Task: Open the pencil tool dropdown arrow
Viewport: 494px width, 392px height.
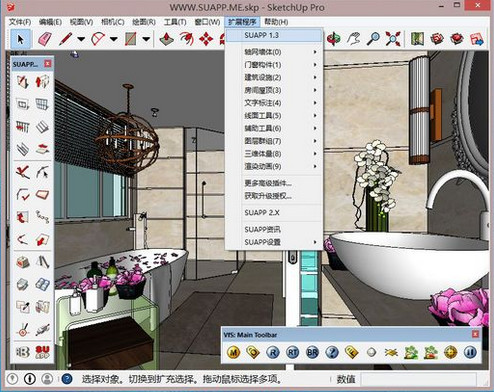Action: pos(81,39)
